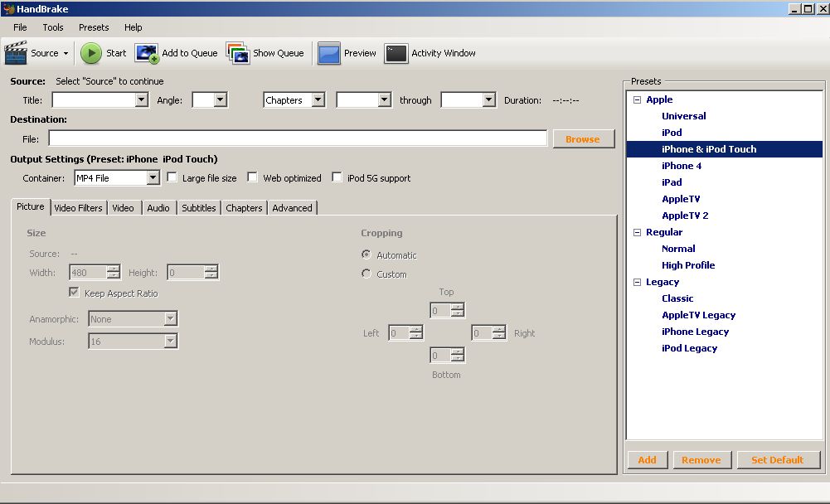Viewport: 830px width, 504px height.
Task: Switch to the Video tab
Action: (x=123, y=208)
